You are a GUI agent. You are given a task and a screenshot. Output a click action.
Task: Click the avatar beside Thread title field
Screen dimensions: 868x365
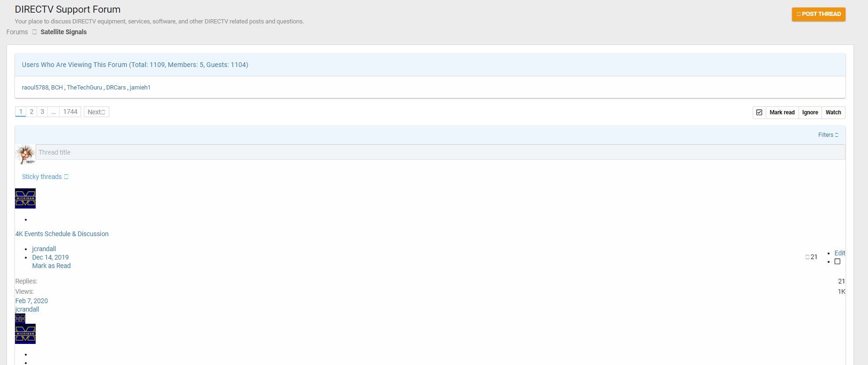coord(25,154)
